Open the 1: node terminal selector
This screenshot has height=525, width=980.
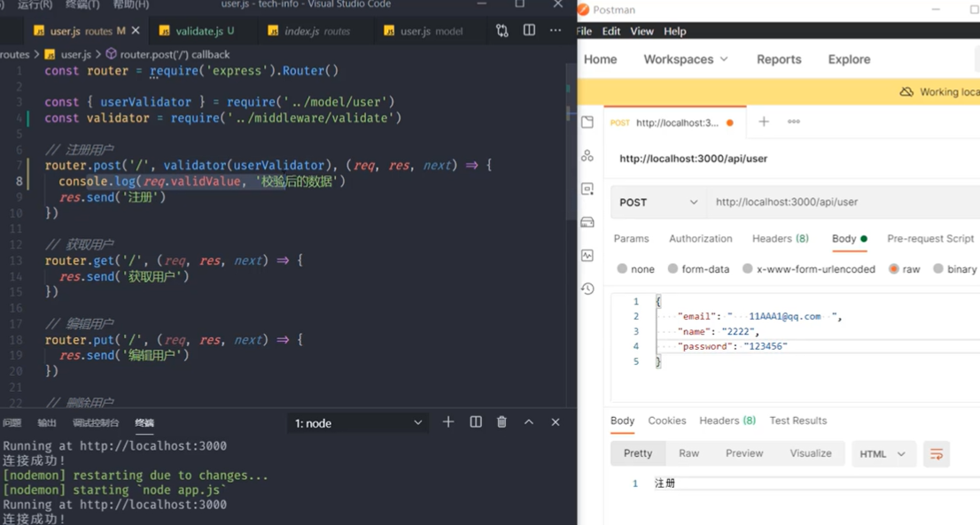pyautogui.click(x=358, y=423)
